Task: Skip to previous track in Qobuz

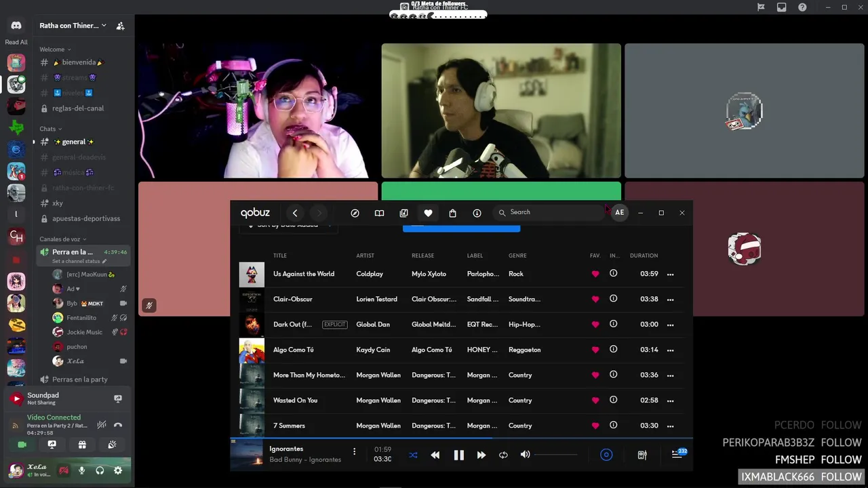Action: pos(435,455)
